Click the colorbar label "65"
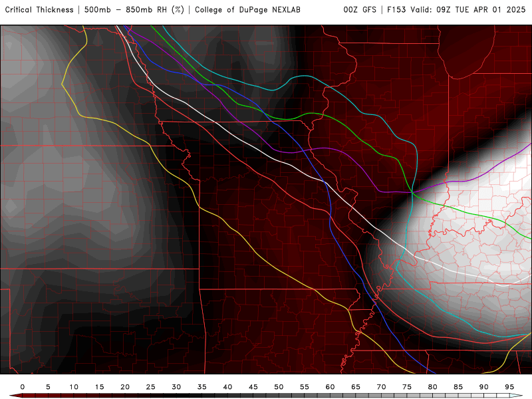This screenshot has height=399, width=532. pos(356,387)
